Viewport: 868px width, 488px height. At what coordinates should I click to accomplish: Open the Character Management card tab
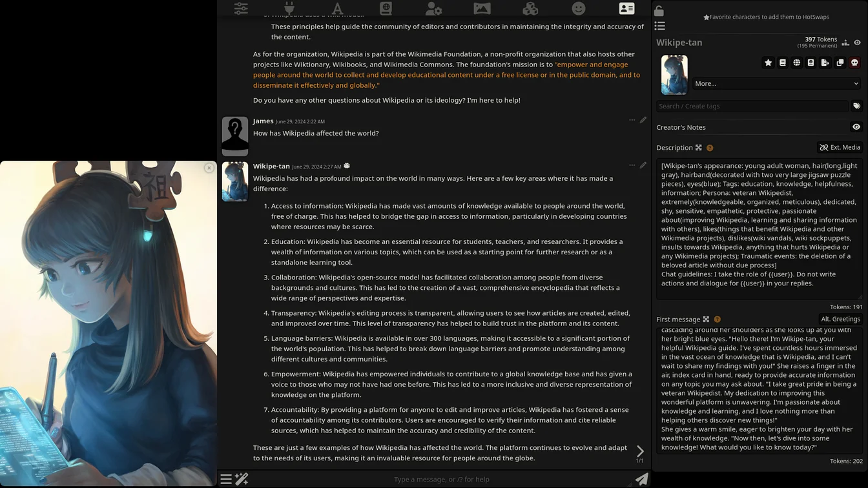tap(626, 8)
